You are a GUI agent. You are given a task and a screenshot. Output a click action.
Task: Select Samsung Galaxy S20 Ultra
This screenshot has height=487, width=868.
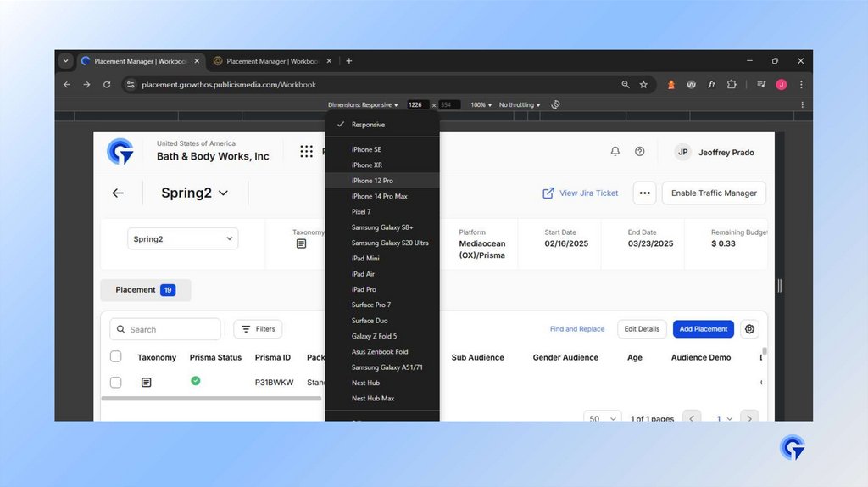[x=382, y=243]
